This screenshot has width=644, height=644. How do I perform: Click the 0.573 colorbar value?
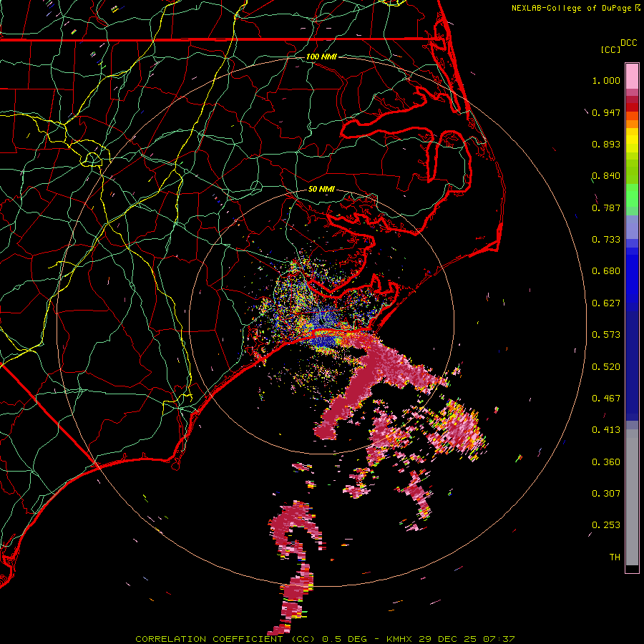click(606, 335)
